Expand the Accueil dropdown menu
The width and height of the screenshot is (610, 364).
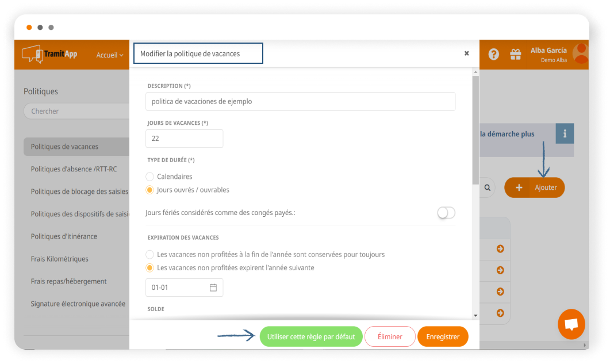tap(109, 55)
